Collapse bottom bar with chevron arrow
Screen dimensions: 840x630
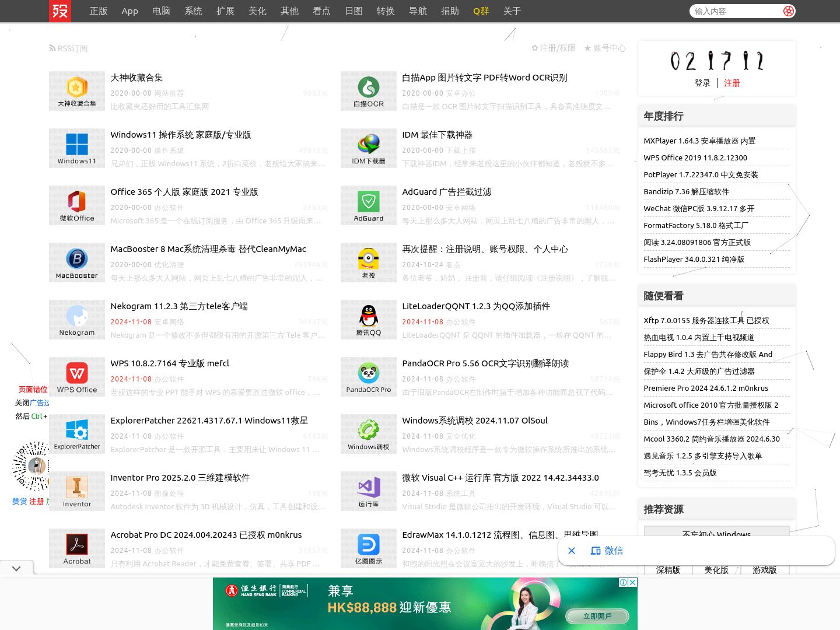[16, 568]
